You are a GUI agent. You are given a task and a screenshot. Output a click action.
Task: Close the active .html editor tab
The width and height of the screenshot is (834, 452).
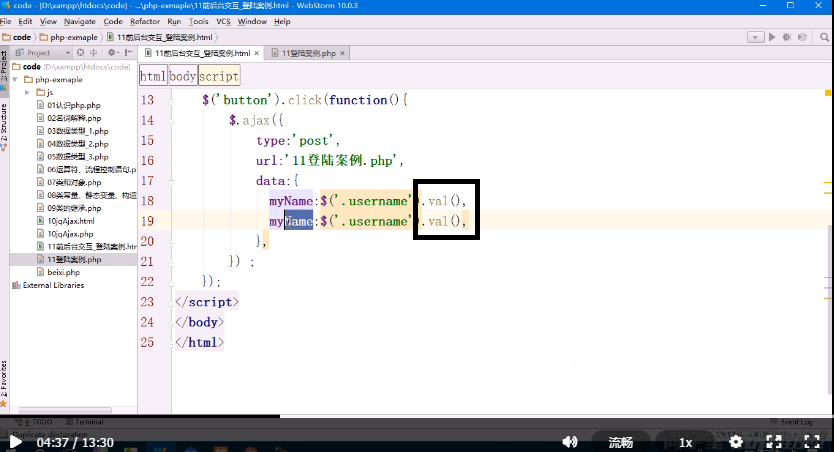[256, 53]
